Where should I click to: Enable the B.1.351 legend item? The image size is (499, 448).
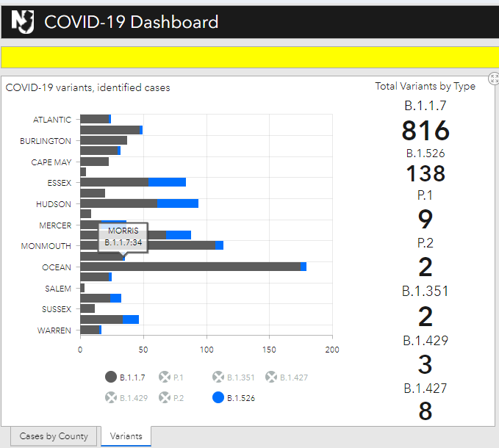click(218, 377)
